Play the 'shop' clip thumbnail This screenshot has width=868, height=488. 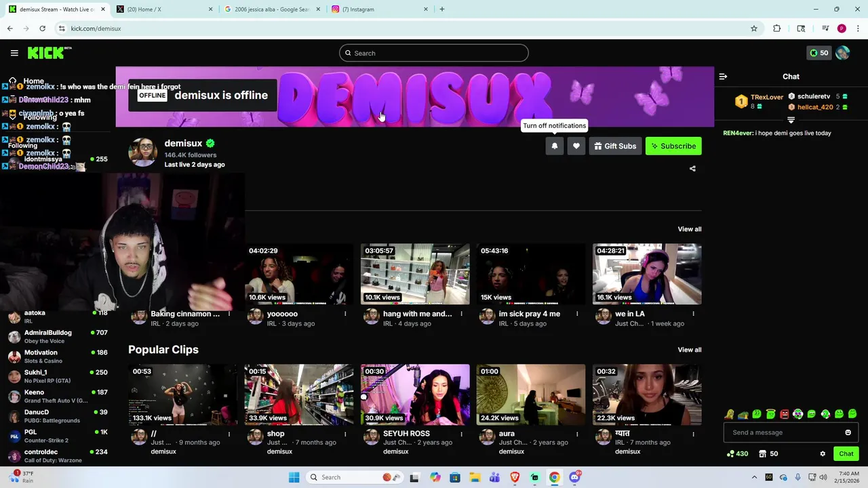(x=299, y=394)
